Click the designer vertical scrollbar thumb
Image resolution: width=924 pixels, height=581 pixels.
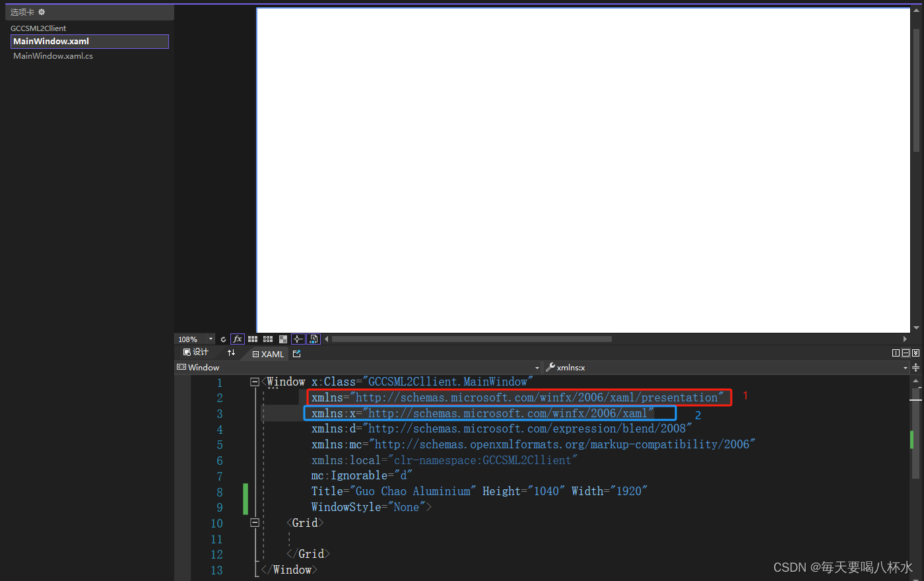click(916, 90)
